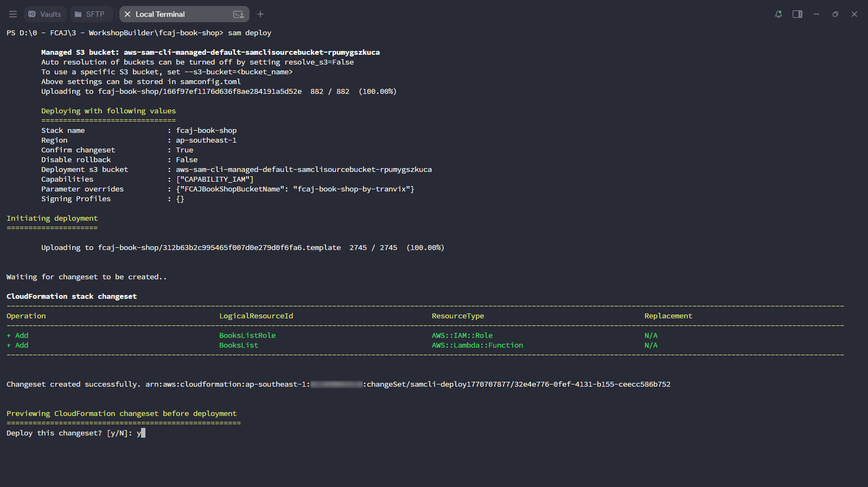Click the CAPABILITY_IAM capabilities value
Image resolution: width=868 pixels, height=487 pixels.
click(x=215, y=180)
